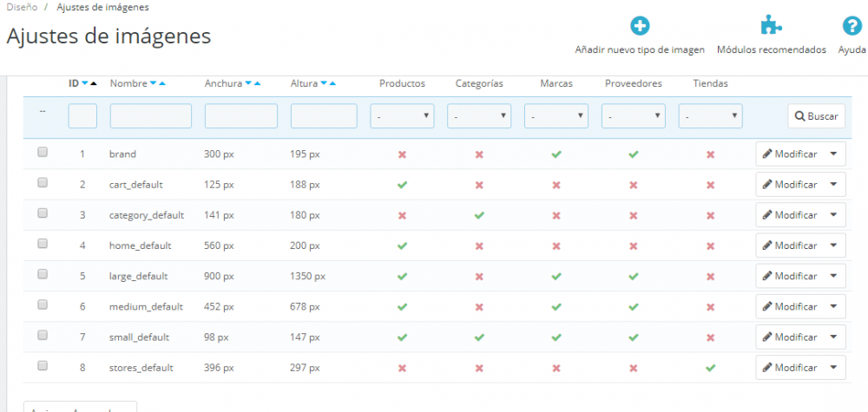Toggle Marcas checkmark for brand row
This screenshot has width=868, height=412.
tap(556, 154)
